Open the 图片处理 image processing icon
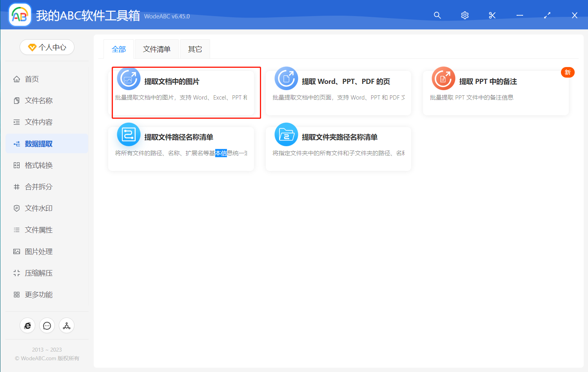The width and height of the screenshot is (588, 372). [x=16, y=251]
